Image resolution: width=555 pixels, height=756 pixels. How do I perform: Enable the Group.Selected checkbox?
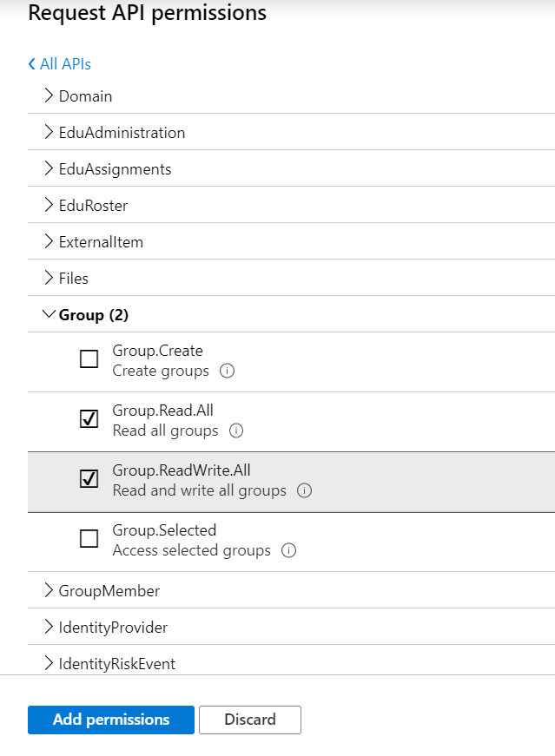[x=89, y=538]
